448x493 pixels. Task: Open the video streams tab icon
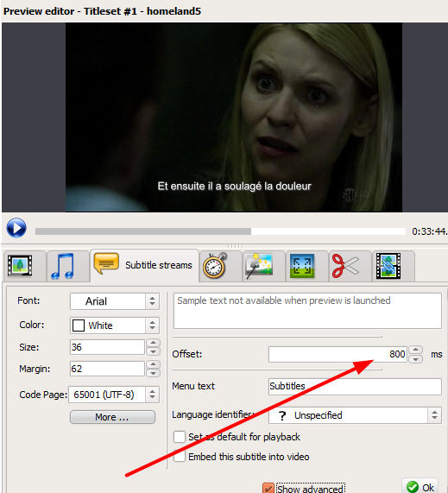click(20, 266)
